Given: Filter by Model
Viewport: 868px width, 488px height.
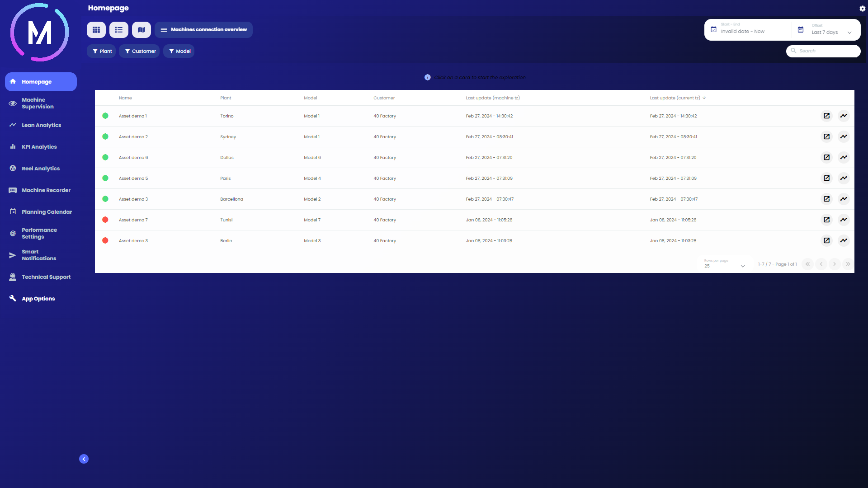Looking at the screenshot, I should pyautogui.click(x=179, y=51).
